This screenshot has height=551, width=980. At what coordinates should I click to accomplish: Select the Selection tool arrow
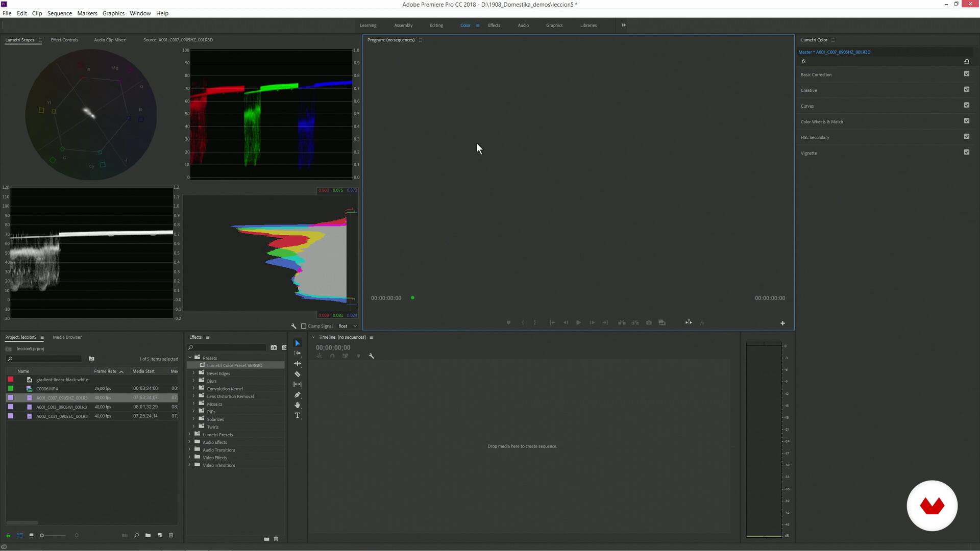(298, 343)
